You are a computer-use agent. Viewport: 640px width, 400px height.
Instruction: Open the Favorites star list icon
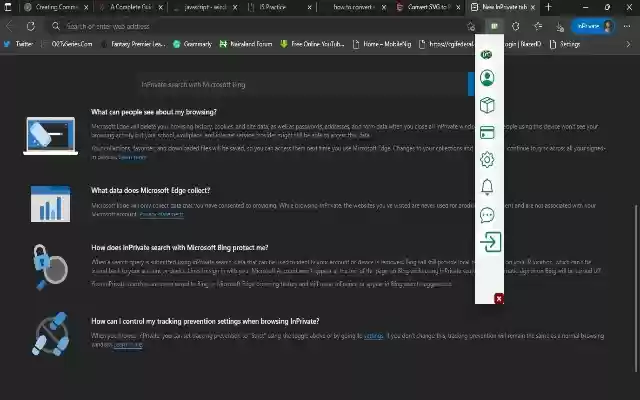pyautogui.click(x=538, y=26)
